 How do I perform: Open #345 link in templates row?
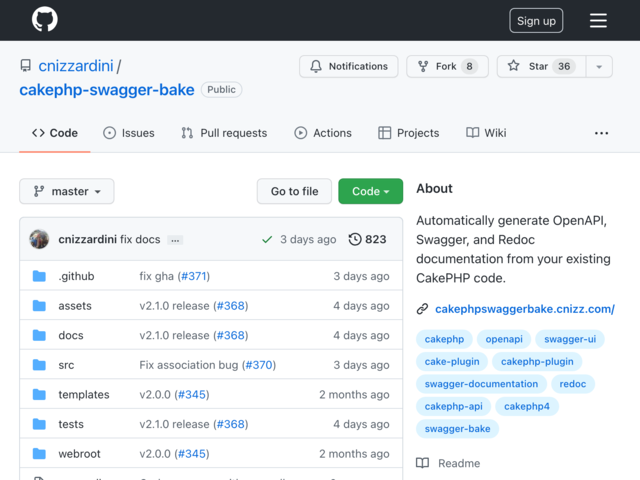(192, 395)
